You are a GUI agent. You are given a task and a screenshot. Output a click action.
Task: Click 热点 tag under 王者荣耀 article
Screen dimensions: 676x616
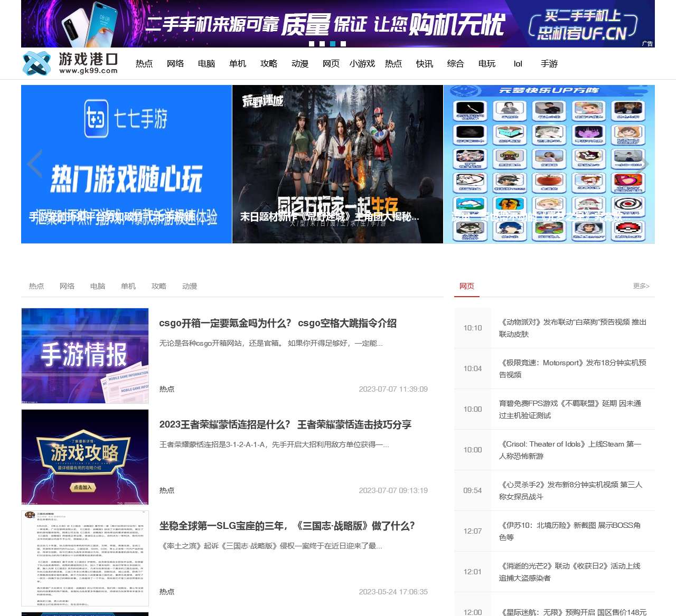coord(167,490)
